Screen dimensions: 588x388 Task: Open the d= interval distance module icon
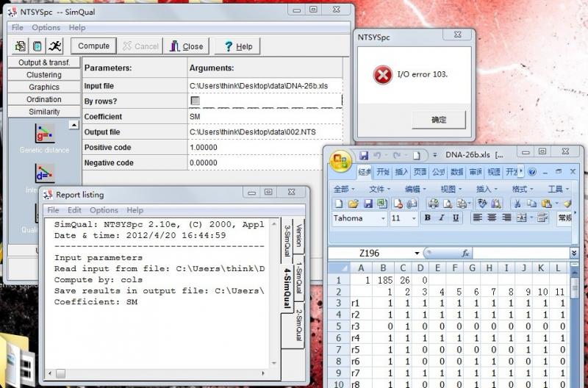(45, 173)
